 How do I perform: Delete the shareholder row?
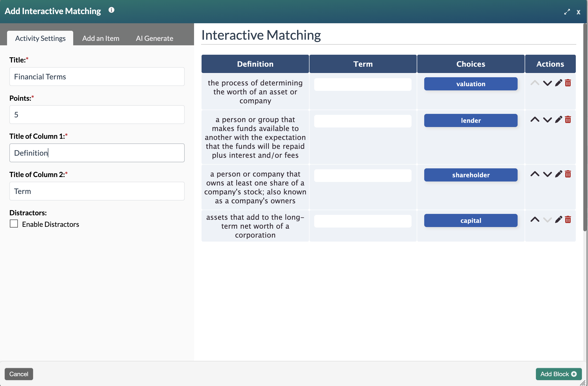click(568, 174)
